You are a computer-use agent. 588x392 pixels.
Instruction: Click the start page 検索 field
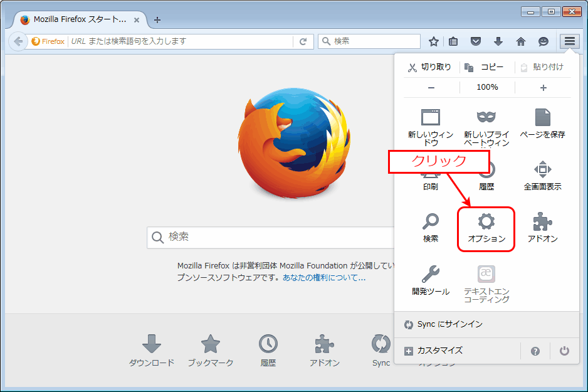pos(270,238)
